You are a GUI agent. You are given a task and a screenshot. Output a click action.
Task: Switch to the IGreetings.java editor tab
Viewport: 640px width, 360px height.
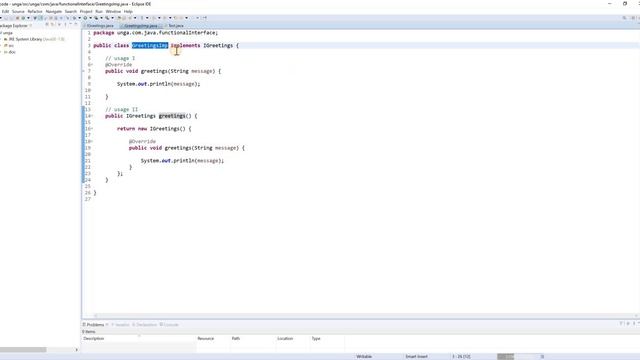pyautogui.click(x=100, y=26)
